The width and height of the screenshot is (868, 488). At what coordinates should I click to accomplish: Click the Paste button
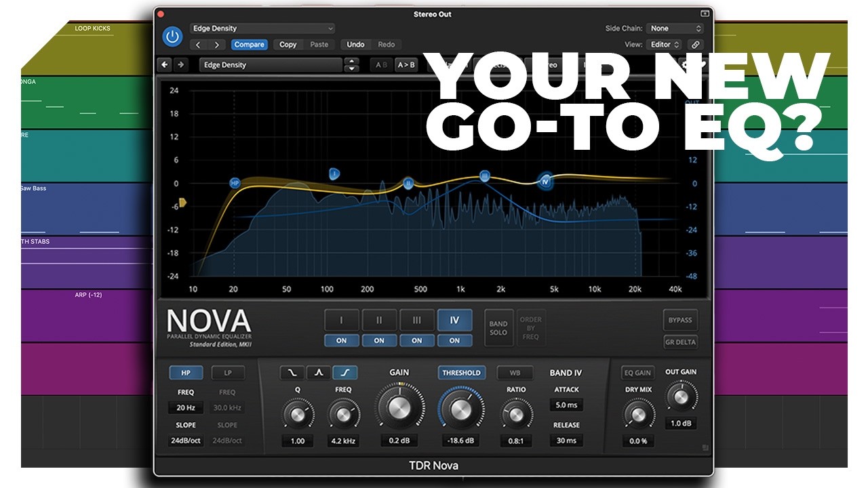click(319, 45)
